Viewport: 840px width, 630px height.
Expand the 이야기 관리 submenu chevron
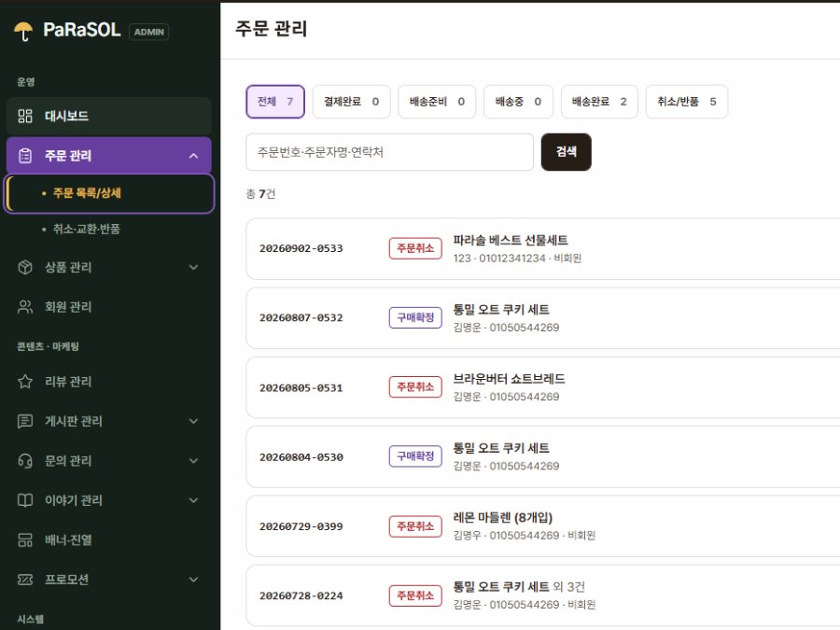click(x=193, y=500)
